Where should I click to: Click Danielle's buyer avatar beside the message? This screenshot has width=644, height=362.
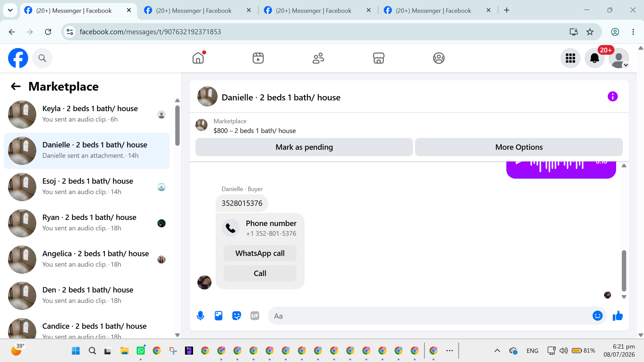point(204,282)
